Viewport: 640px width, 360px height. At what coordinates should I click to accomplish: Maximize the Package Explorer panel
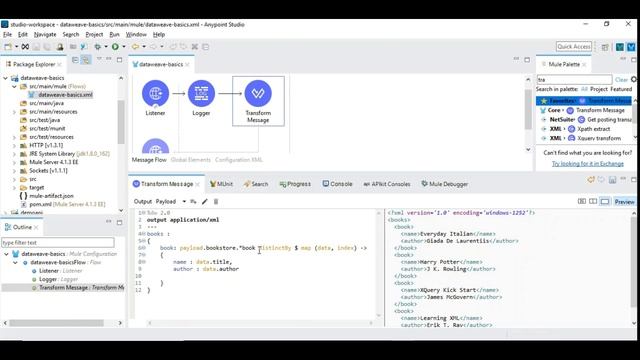click(x=119, y=60)
